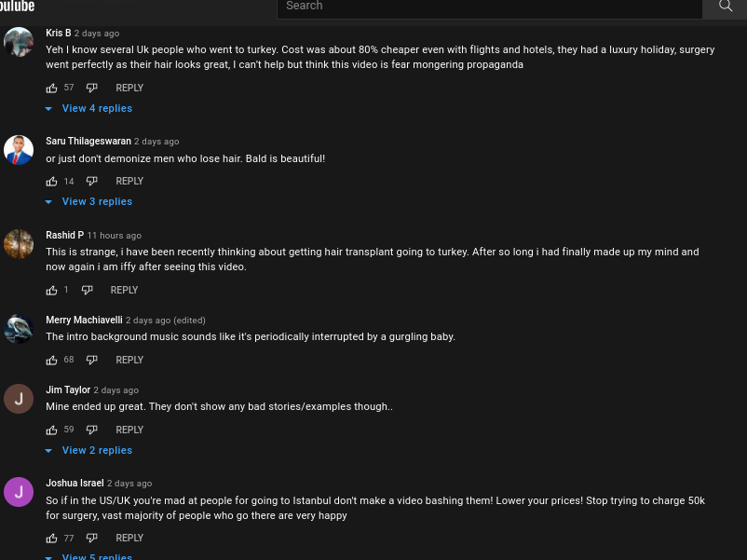Open Jim Taylor's avatar

(19, 399)
